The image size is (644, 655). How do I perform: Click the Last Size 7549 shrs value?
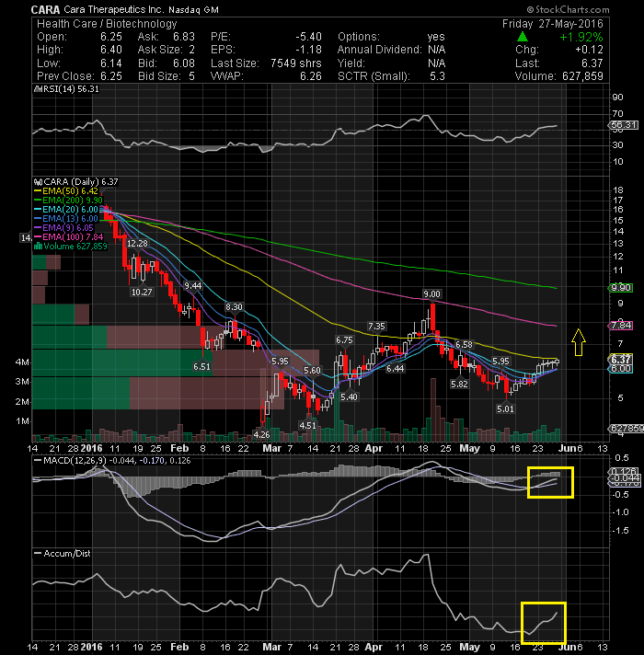click(296, 63)
